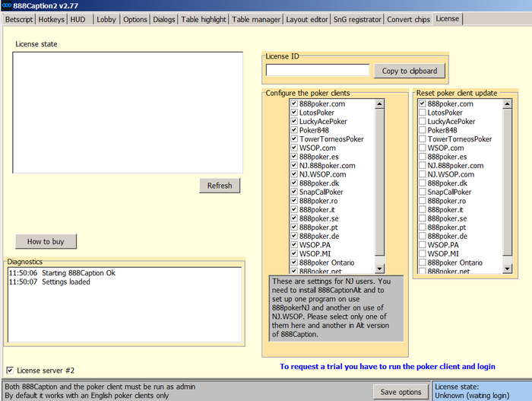Click the Save options button
The width and height of the screenshot is (532, 401).
click(401, 392)
